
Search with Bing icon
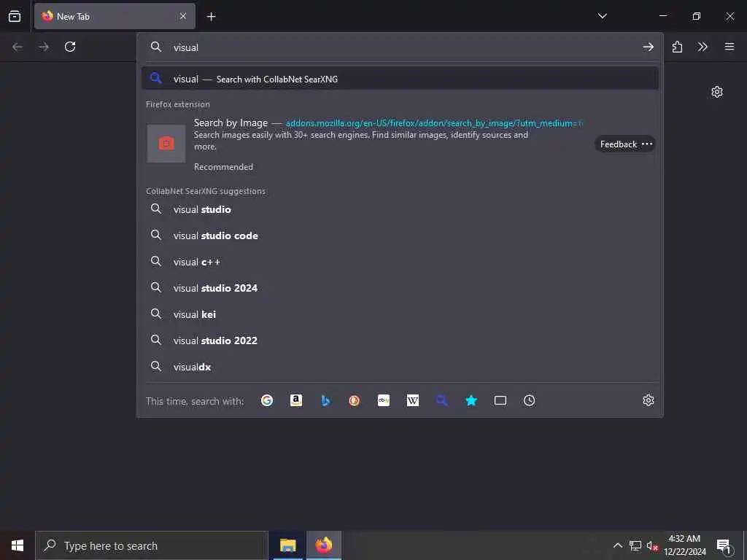pyautogui.click(x=325, y=400)
